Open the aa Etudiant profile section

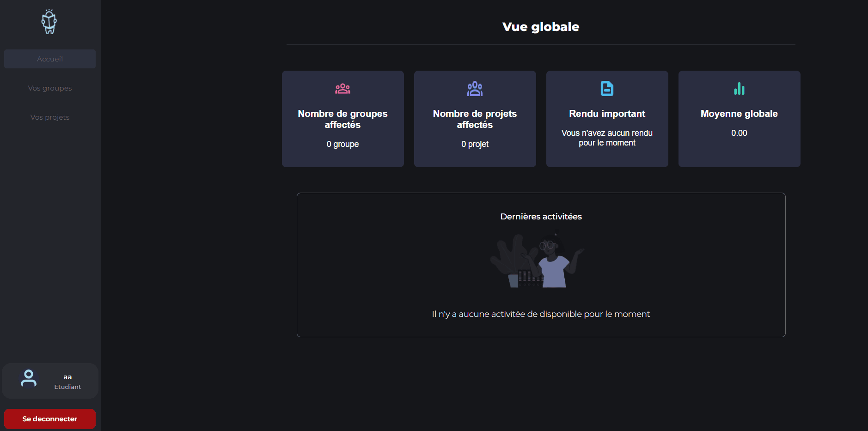click(49, 380)
